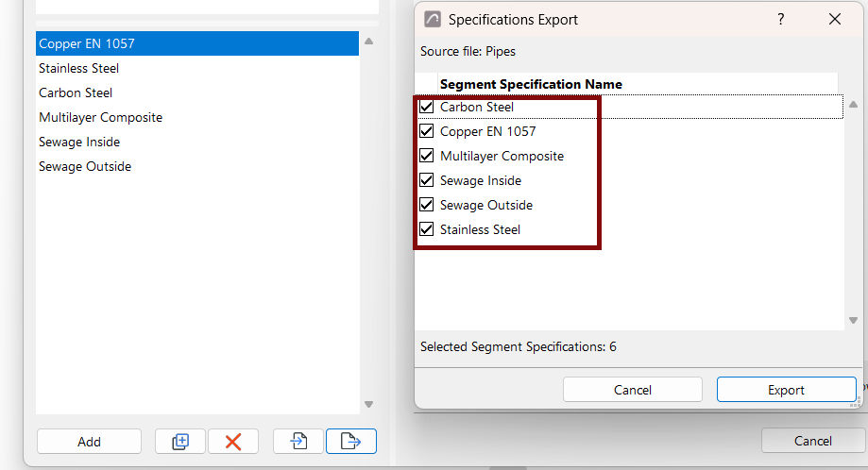Select Stainless Steel in left list
The width and height of the screenshot is (868, 470).
197,68
